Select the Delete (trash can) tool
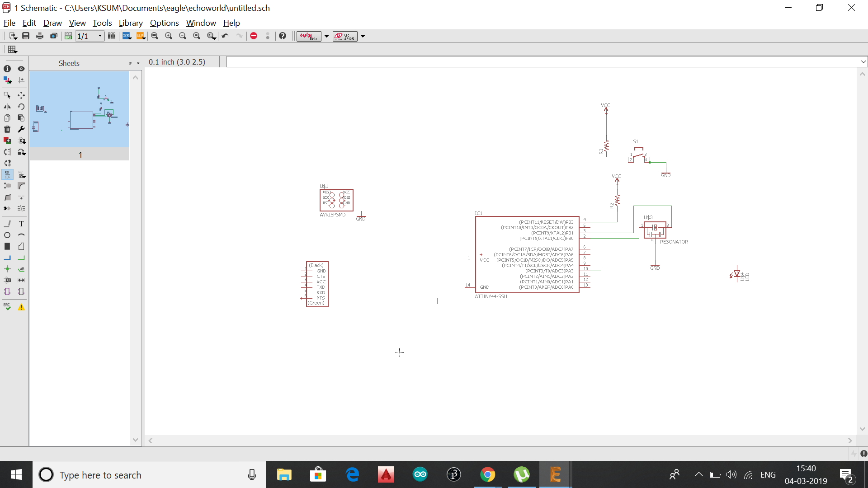 pos(7,129)
